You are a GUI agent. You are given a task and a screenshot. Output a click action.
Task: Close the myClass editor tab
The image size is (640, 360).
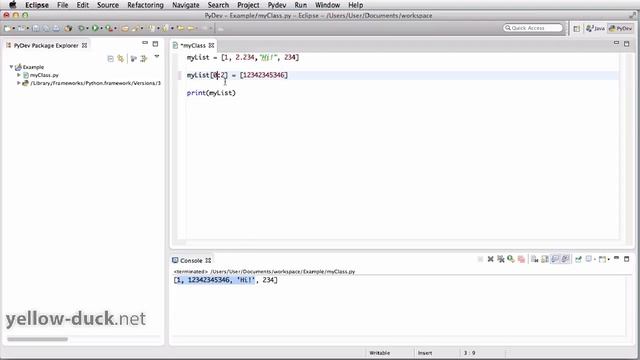pos(211,45)
